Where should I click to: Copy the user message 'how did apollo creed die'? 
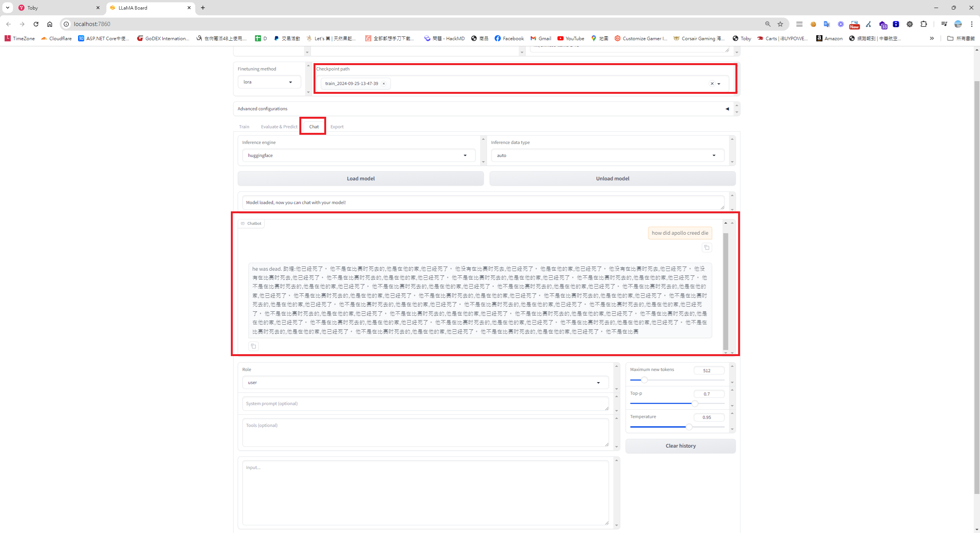[x=707, y=247]
